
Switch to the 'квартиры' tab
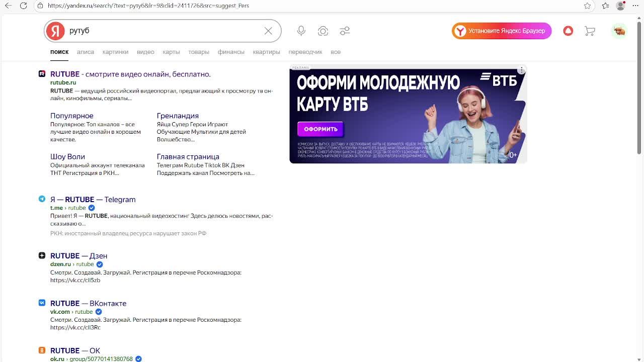pyautogui.click(x=266, y=52)
